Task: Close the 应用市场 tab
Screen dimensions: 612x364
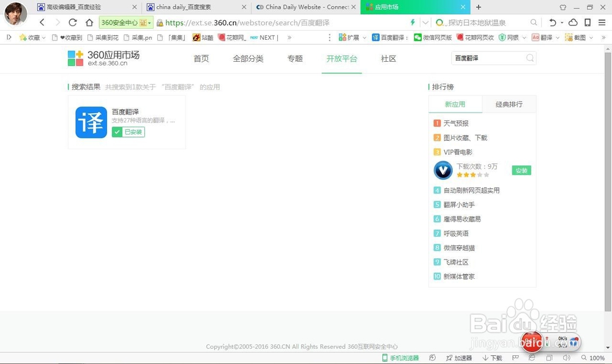Action: 463,7
